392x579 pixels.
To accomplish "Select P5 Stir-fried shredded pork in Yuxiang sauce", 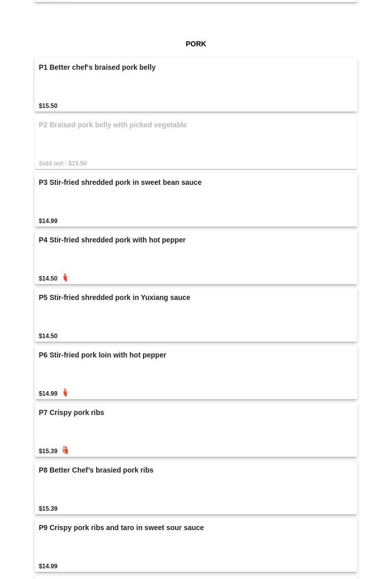I will click(115, 297).
